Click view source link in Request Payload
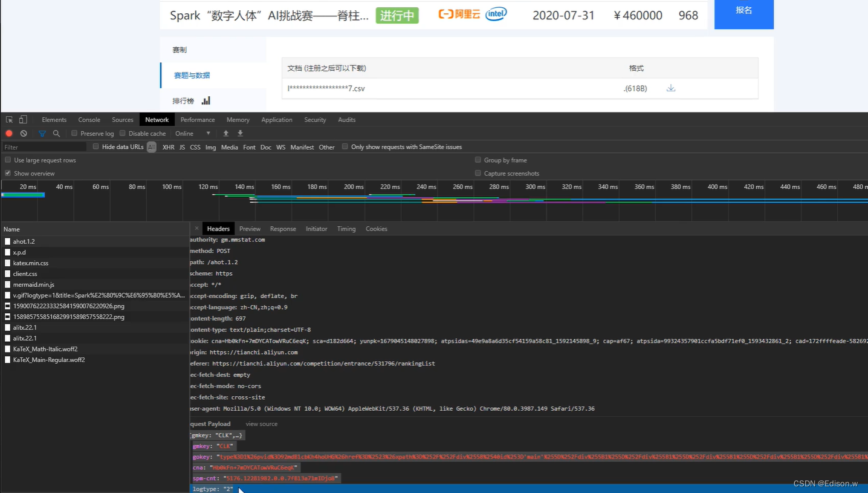868x493 pixels. [x=262, y=424]
